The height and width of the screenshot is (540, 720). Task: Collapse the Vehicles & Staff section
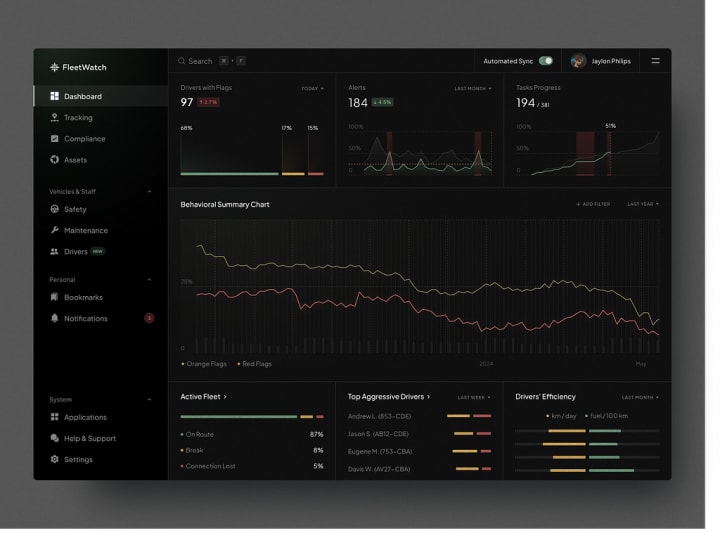pyautogui.click(x=150, y=192)
